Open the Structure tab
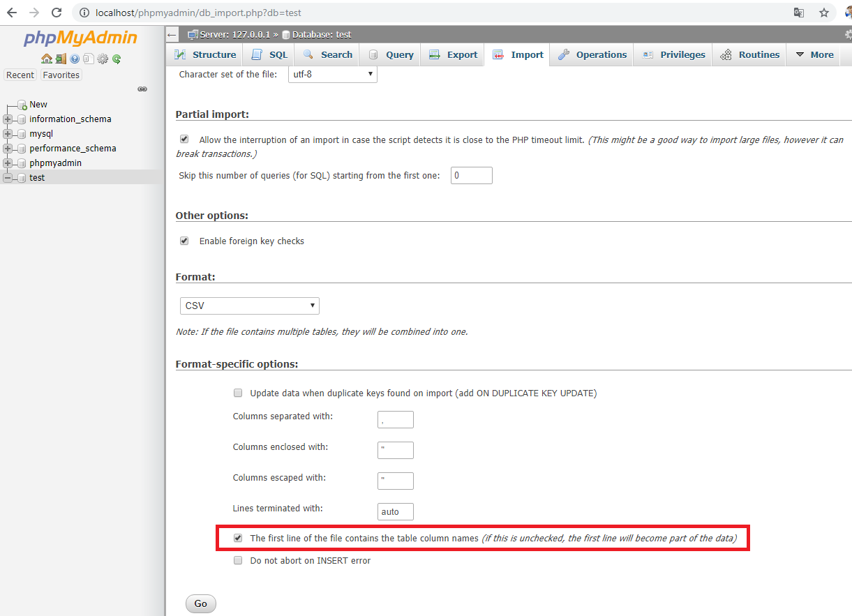Image resolution: width=852 pixels, height=616 pixels. (206, 55)
